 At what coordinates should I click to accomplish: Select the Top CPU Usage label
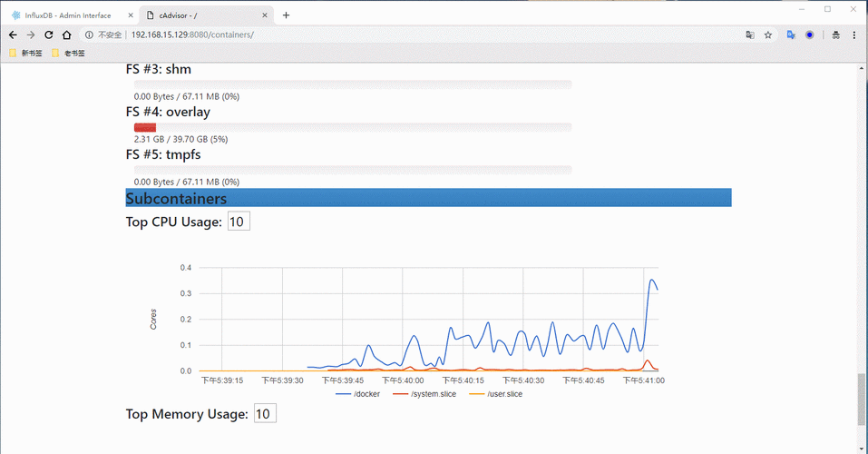173,222
